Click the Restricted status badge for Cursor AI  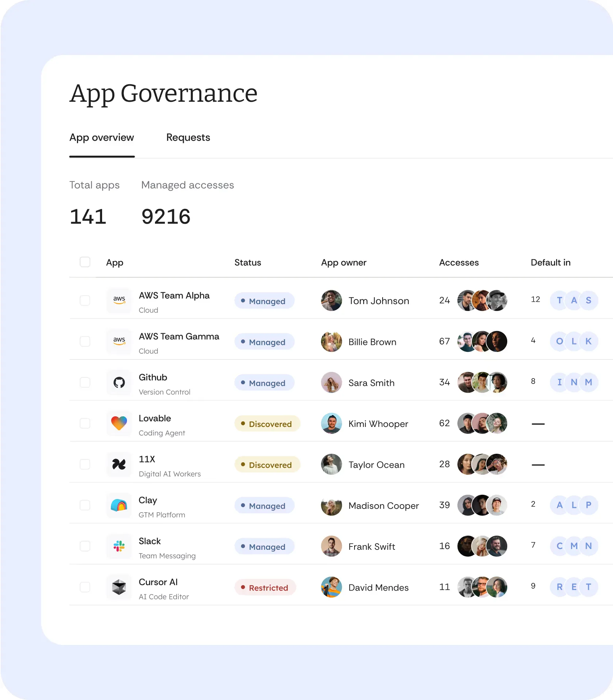265,587
